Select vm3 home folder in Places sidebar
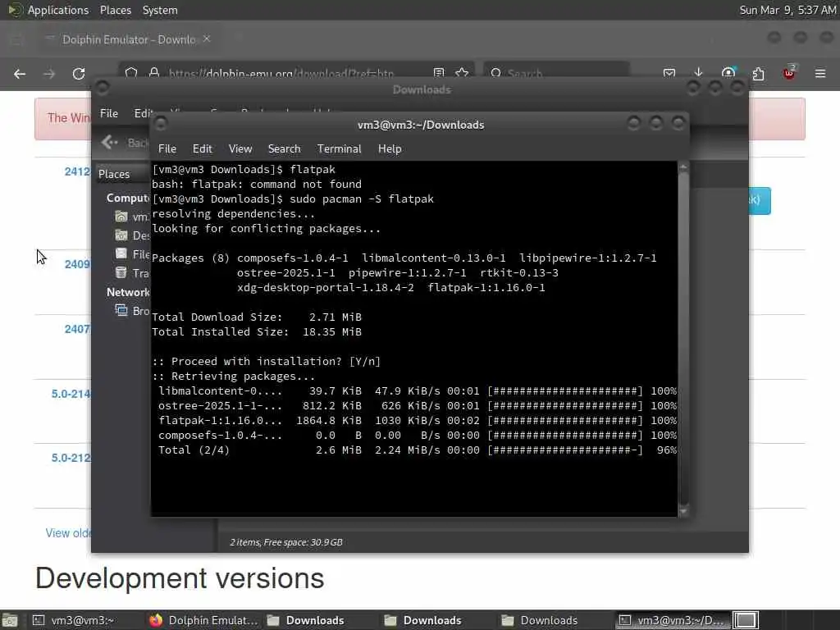 (x=132, y=217)
